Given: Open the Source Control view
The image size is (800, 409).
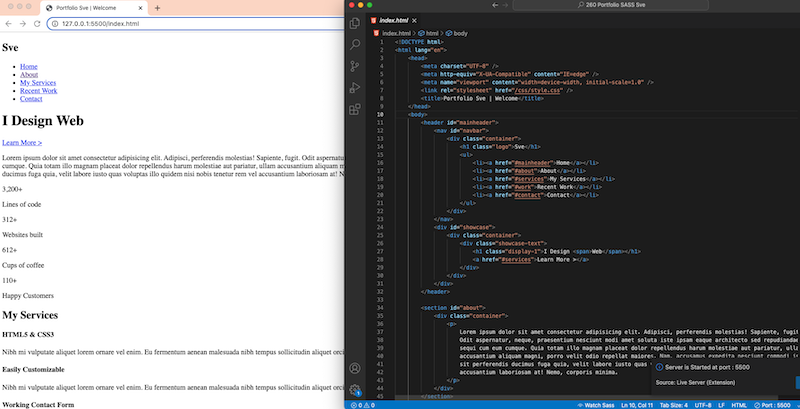Looking at the screenshot, I should point(355,66).
